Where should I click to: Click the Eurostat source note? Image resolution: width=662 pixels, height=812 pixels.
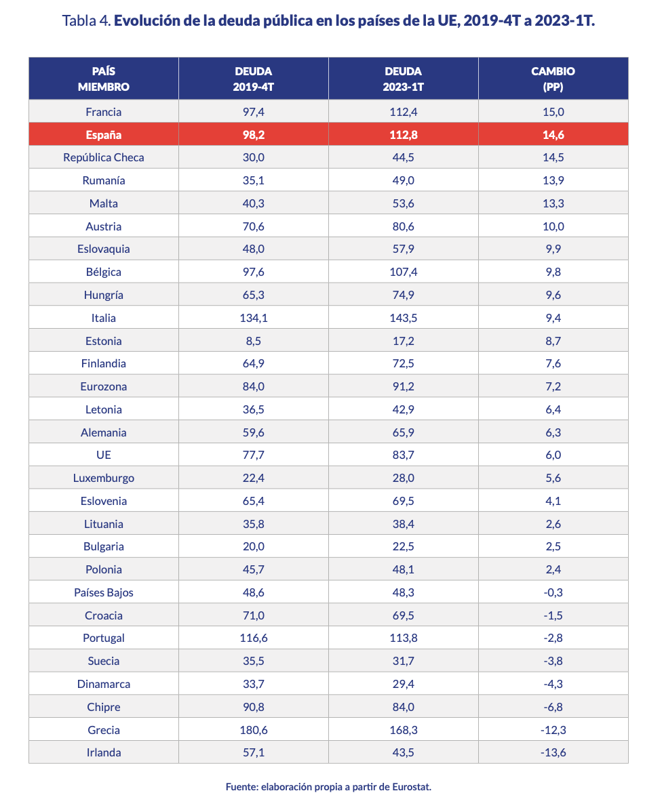tap(328, 787)
